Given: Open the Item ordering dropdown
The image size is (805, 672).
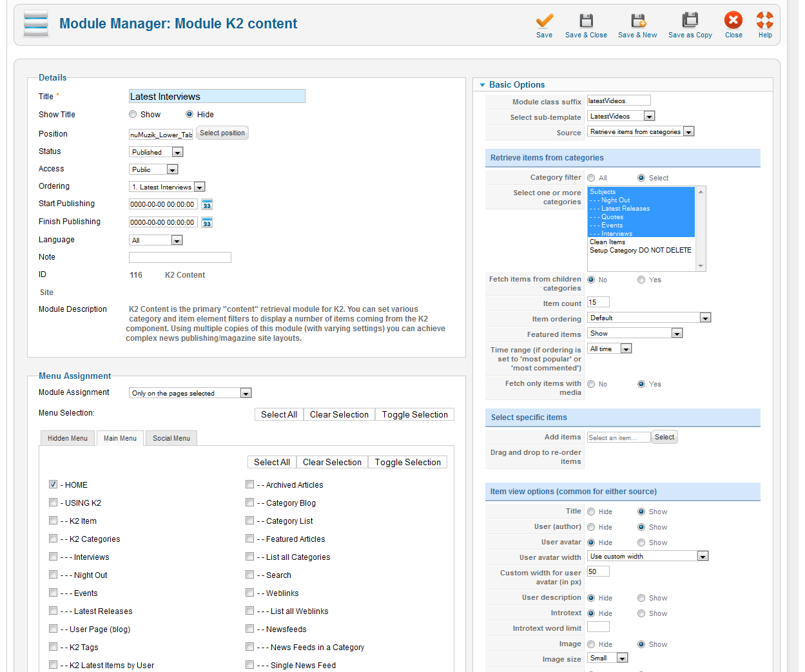Looking at the screenshot, I should coord(649,318).
